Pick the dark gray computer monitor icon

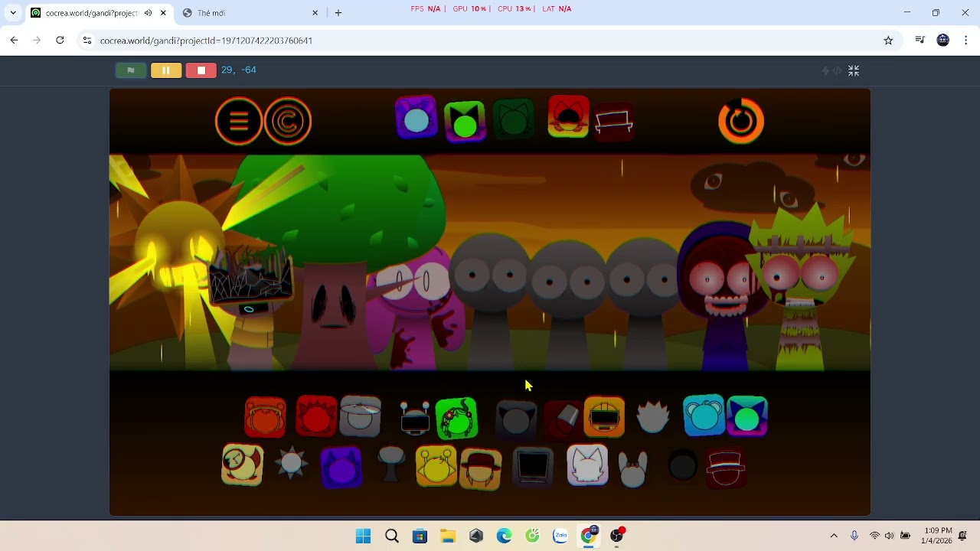[533, 466]
